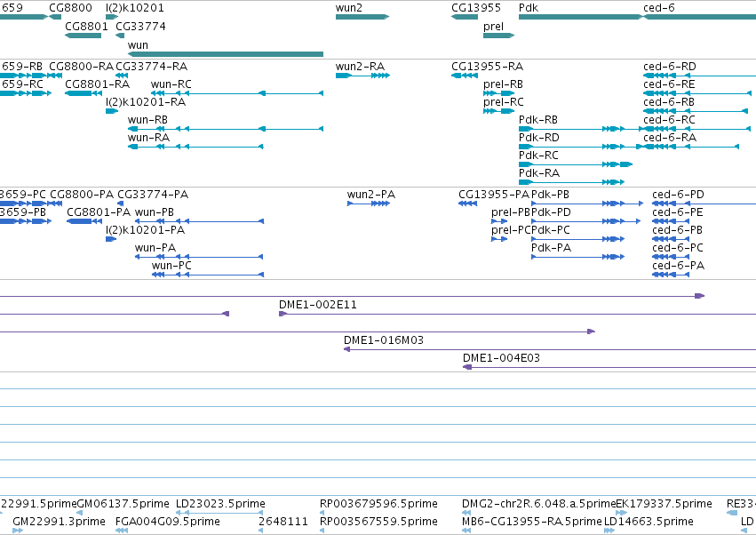Select the wun-RB transcript label

[x=147, y=120]
